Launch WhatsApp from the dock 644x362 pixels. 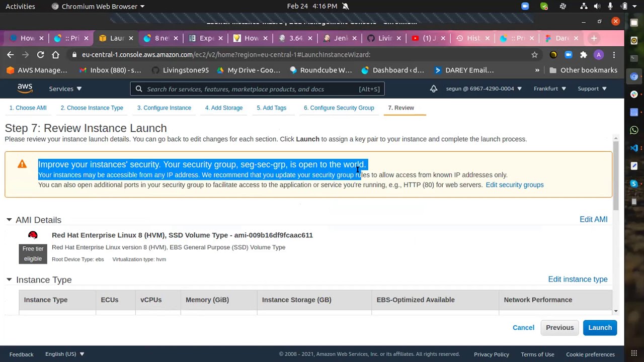pos(634,130)
